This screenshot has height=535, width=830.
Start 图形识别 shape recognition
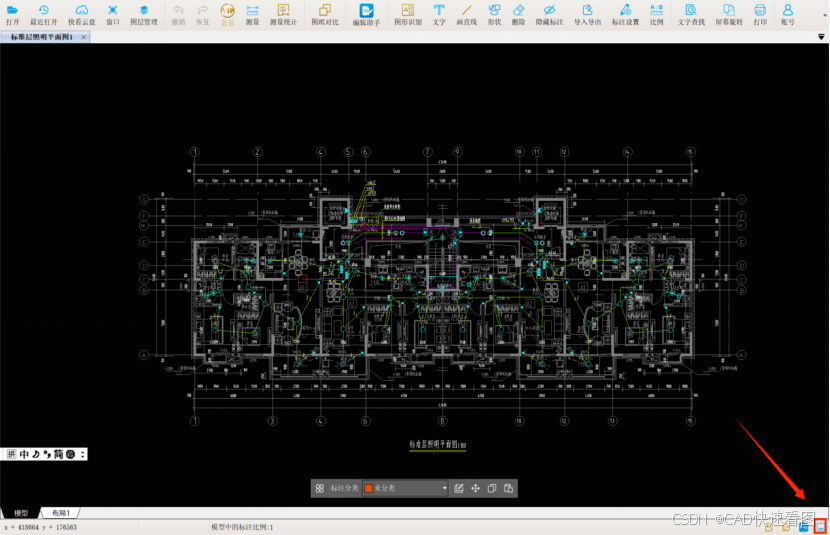pos(408,14)
